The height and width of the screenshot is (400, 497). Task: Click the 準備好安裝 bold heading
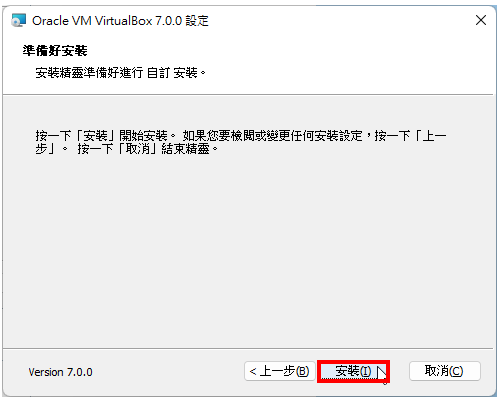[55, 51]
